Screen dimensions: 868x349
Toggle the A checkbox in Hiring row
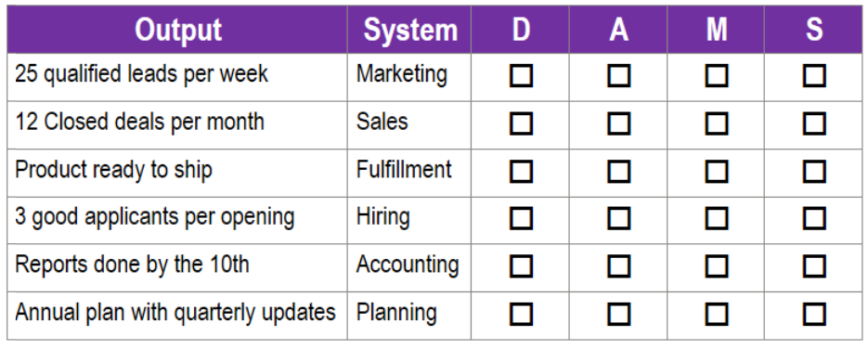point(618,218)
